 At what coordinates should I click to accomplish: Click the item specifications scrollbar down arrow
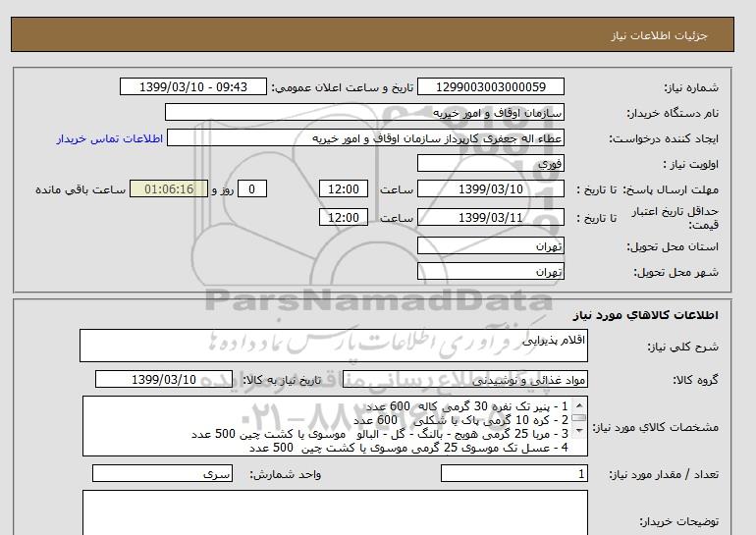(579, 430)
